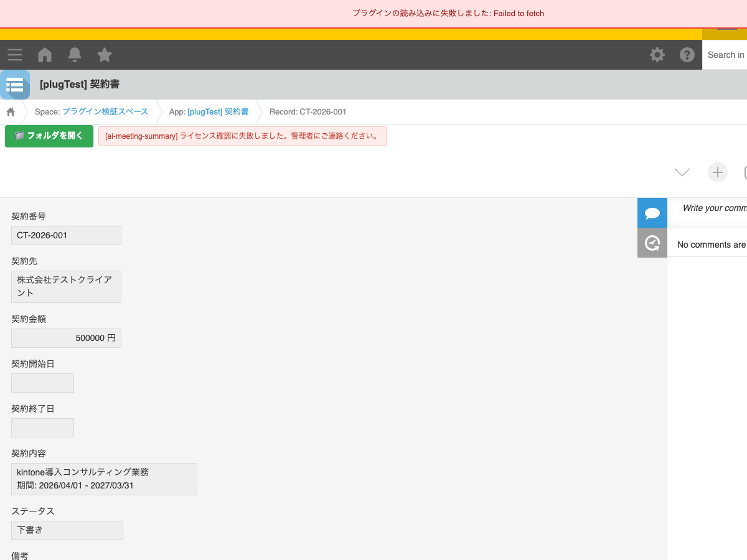747x560 pixels.
Task: Add a new record with plus icon
Action: (717, 172)
